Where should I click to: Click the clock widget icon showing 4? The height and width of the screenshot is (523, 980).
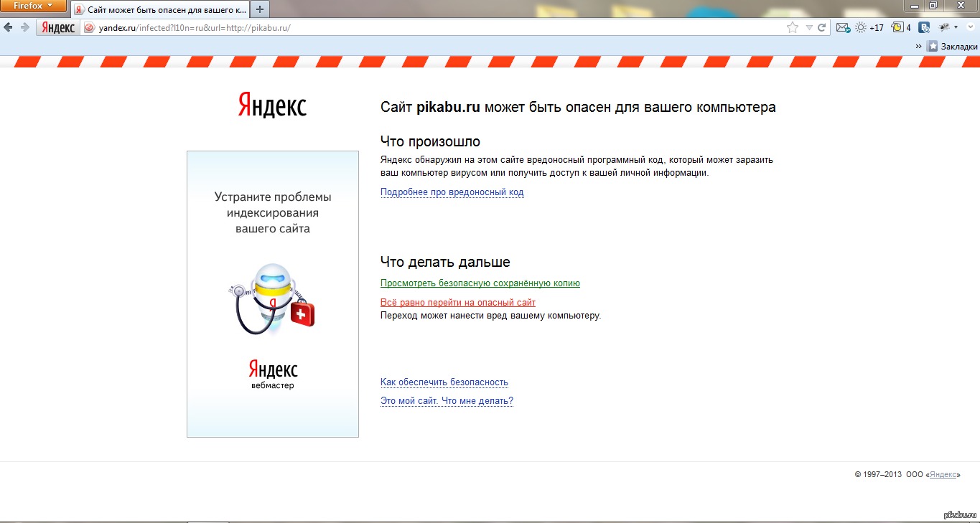[x=901, y=27]
